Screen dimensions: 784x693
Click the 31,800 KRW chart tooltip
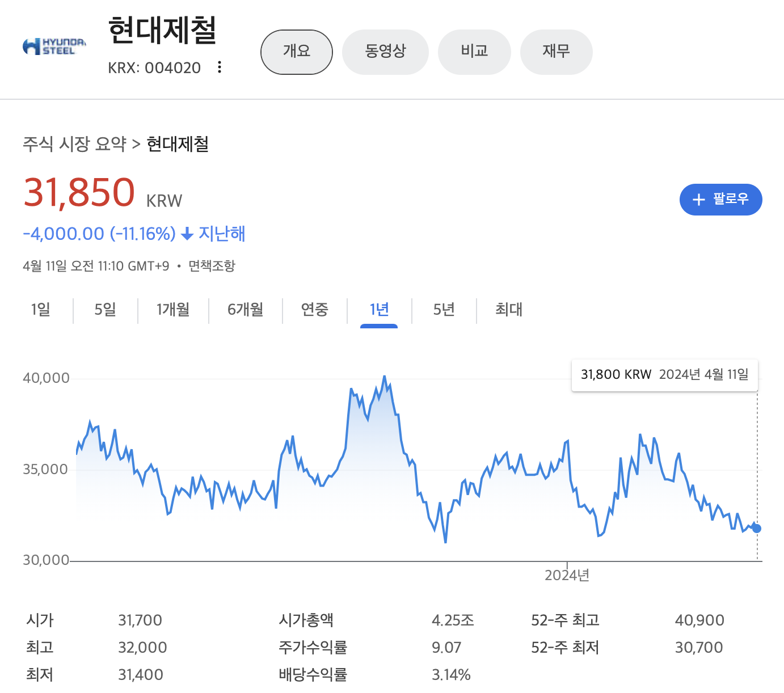tap(665, 375)
